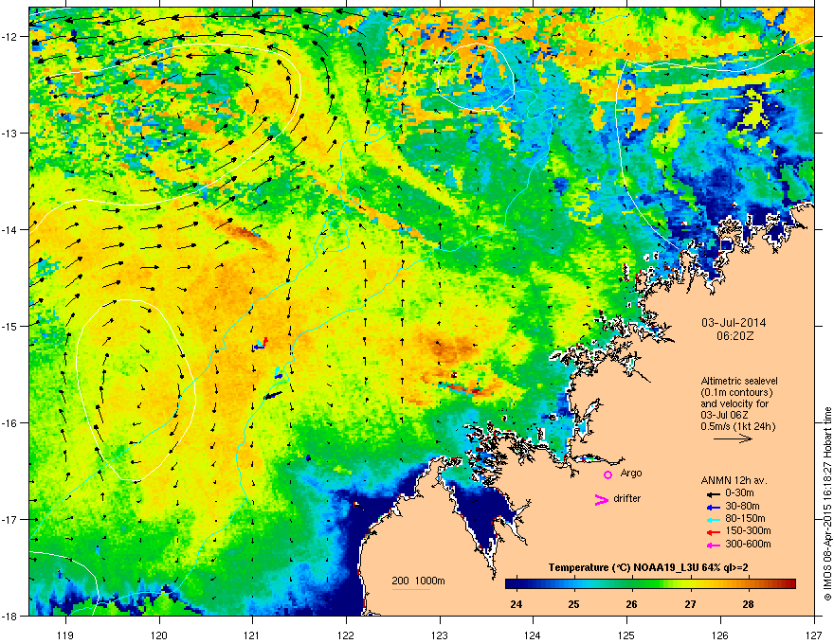Click the latitude axis label -18

9,616
